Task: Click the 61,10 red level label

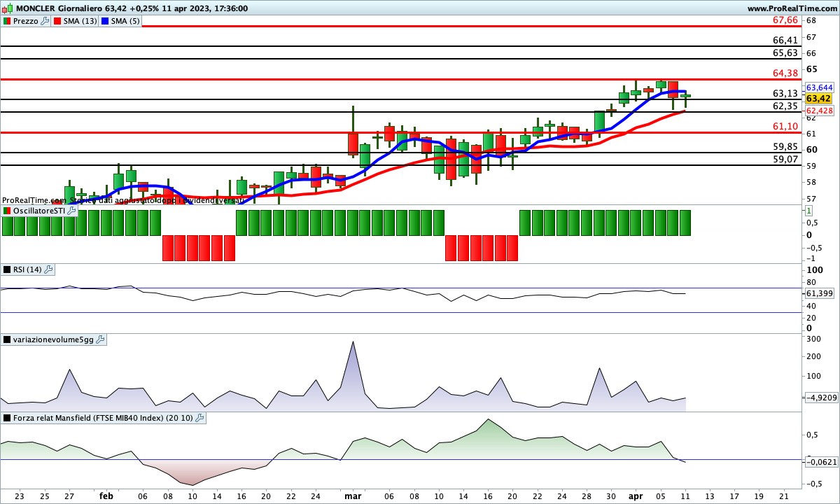Action: coord(785,126)
